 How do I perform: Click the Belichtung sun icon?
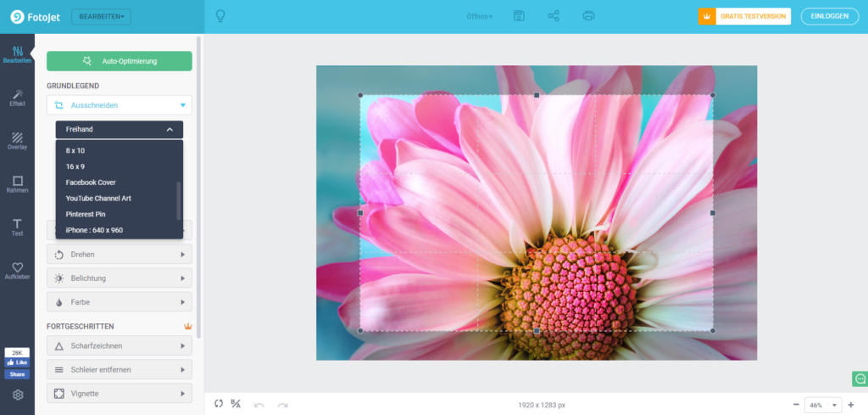[x=58, y=278]
